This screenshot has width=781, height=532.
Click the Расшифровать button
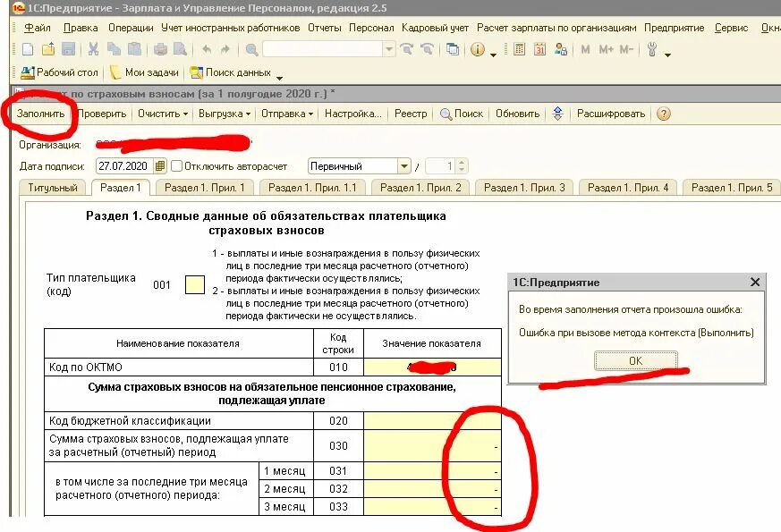pos(611,114)
